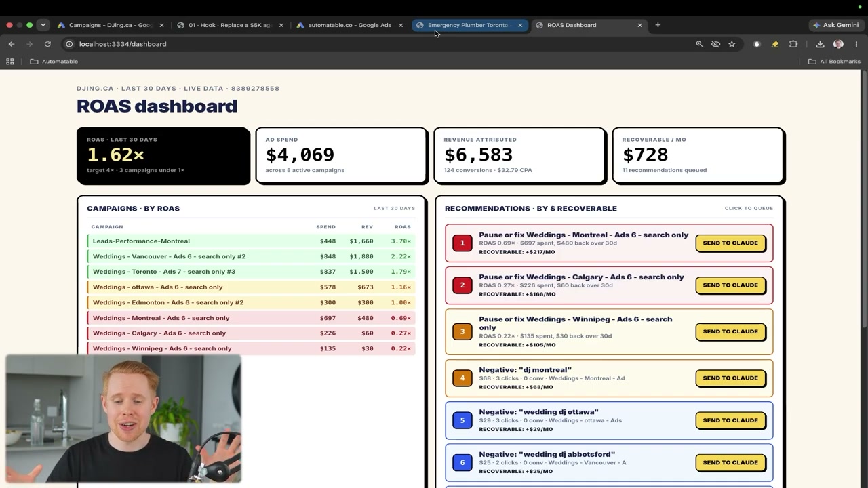The image size is (868, 488).
Task: Select Leads-Performance-Montreal campaign row
Action: 252,241
